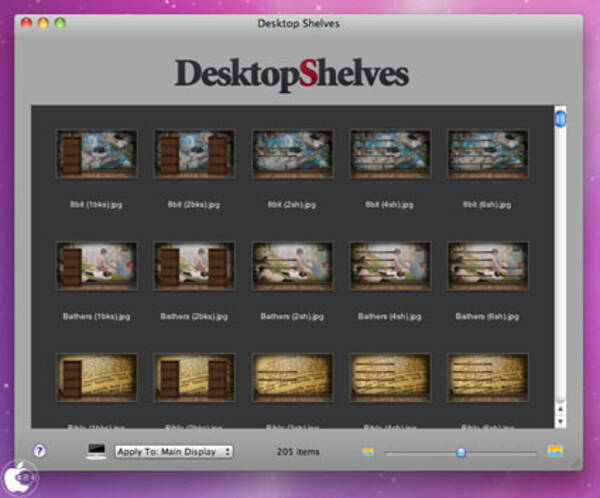This screenshot has width=600, height=498.
Task: Open the Apply To: Main Display dropdown
Action: [x=174, y=451]
